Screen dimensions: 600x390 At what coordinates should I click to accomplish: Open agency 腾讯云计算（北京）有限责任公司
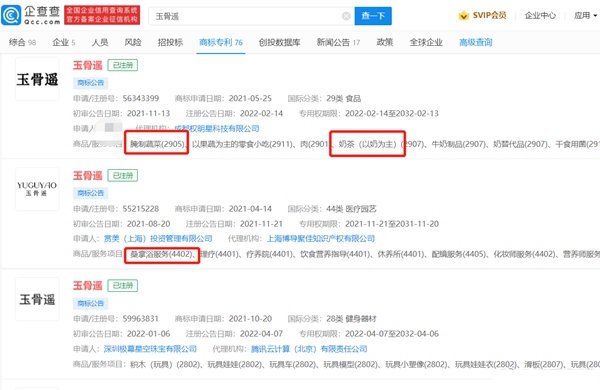coord(309,349)
